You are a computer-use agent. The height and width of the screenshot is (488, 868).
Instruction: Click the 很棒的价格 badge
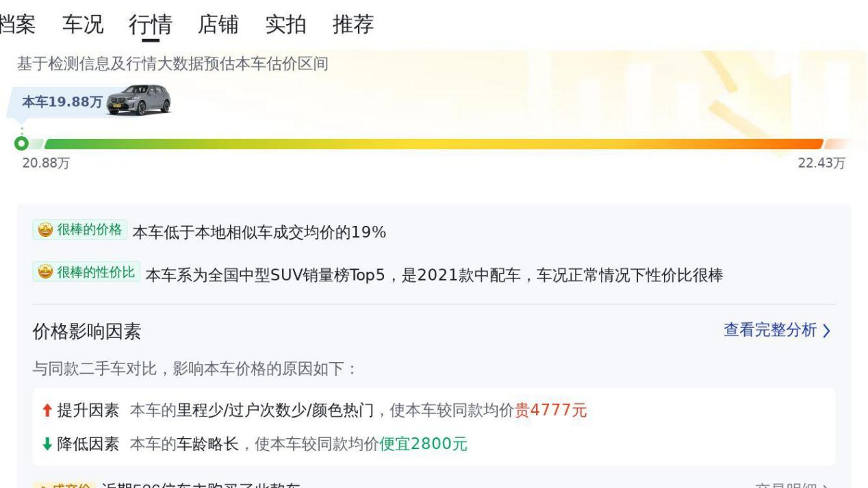click(x=79, y=230)
